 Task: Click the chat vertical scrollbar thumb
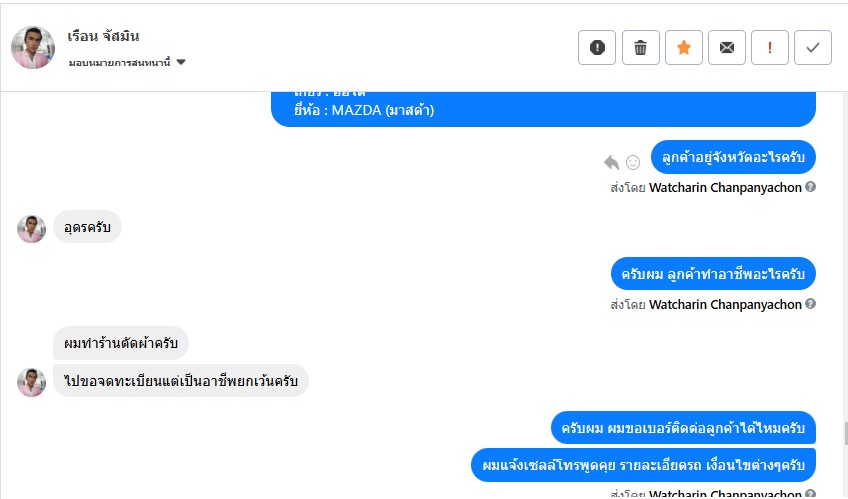pos(846,433)
